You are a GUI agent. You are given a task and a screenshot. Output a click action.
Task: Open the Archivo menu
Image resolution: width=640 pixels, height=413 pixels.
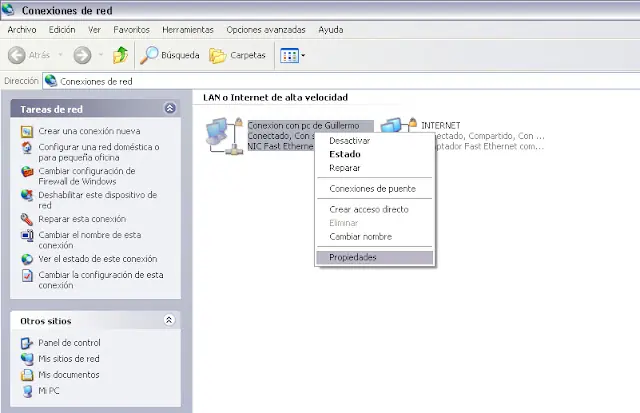[22, 30]
